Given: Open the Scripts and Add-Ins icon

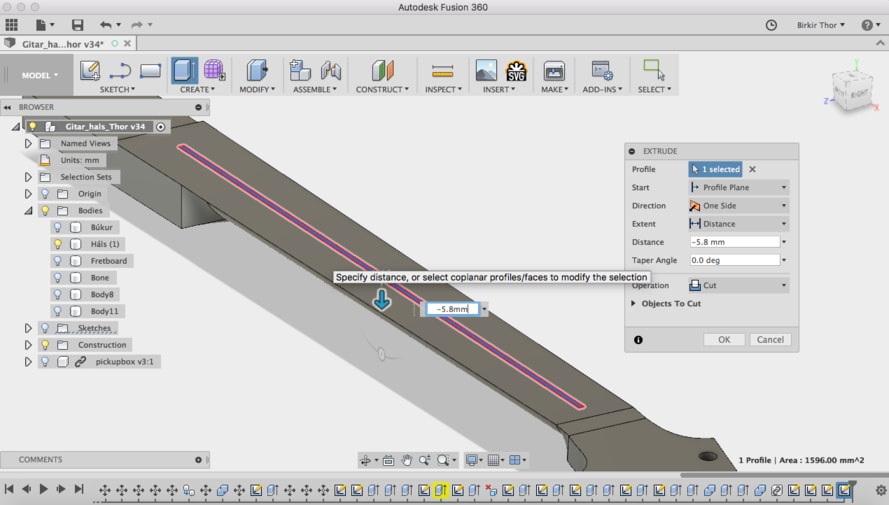Looking at the screenshot, I should point(602,70).
